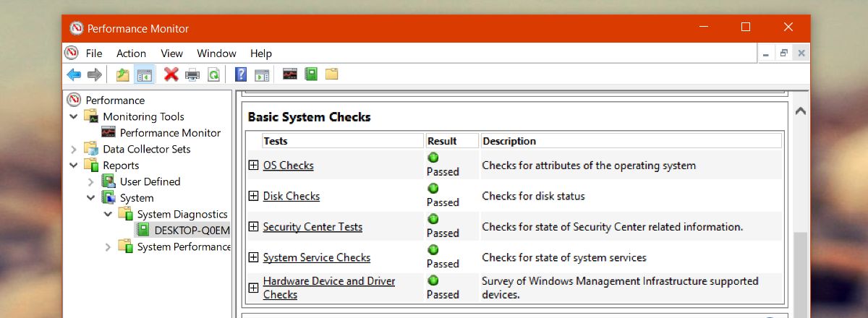
Task: Open the OS Checks link
Action: (x=289, y=166)
